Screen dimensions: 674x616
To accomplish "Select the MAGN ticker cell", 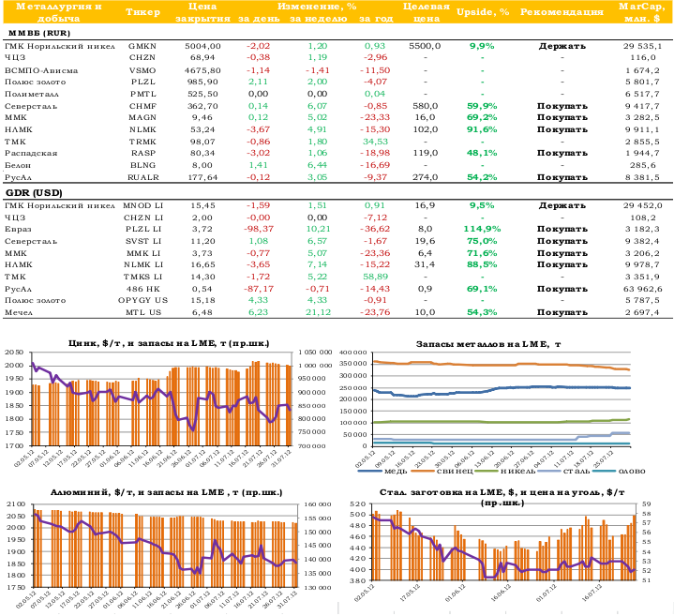I will click(142, 117).
